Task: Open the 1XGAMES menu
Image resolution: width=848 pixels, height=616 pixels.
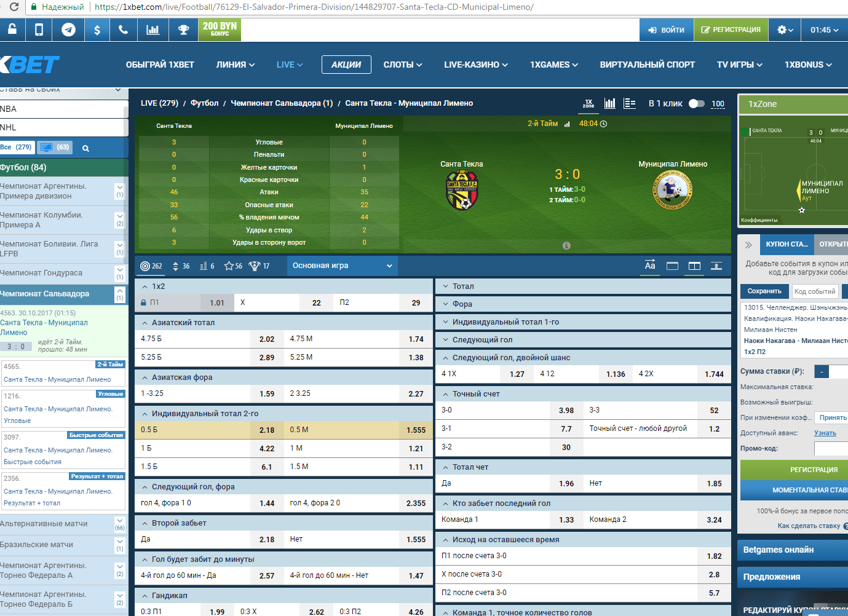Action: tap(554, 65)
